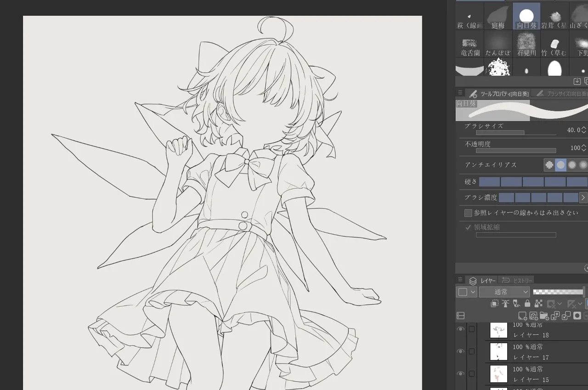Click the ブラシサイズ slider bar
Viewport: 588px width, 390px height.
click(x=515, y=133)
